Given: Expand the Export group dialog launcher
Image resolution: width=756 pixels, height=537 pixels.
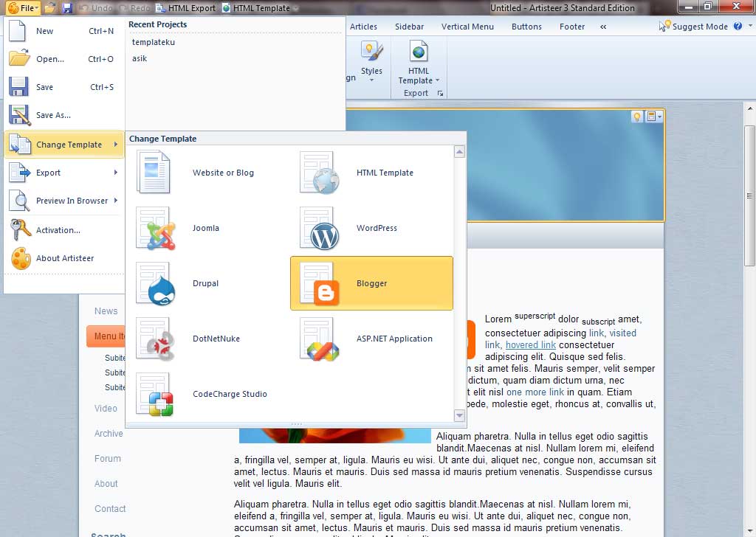Looking at the screenshot, I should point(440,94).
